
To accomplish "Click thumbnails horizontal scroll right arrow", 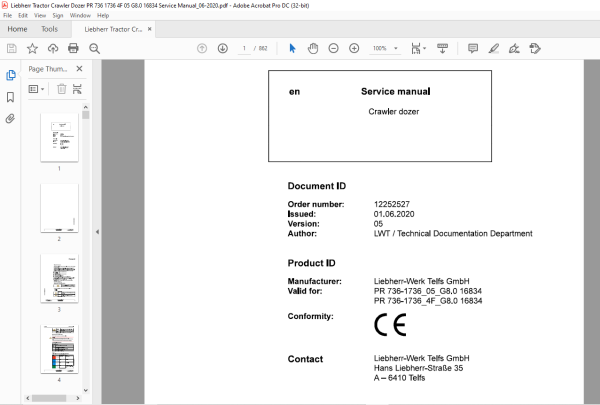I will (x=78, y=398).
